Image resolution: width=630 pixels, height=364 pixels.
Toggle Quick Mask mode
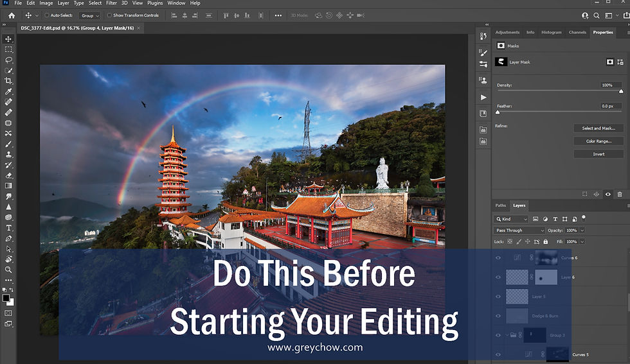tap(8, 313)
